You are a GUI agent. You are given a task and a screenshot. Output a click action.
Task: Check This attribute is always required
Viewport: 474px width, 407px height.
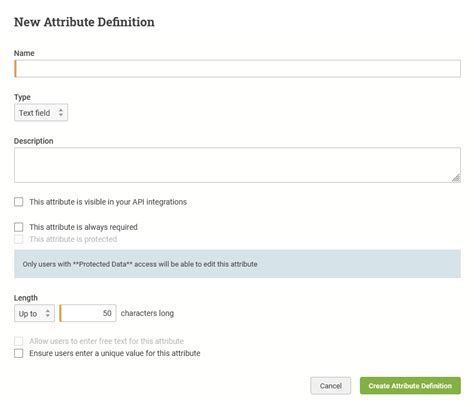(19, 227)
